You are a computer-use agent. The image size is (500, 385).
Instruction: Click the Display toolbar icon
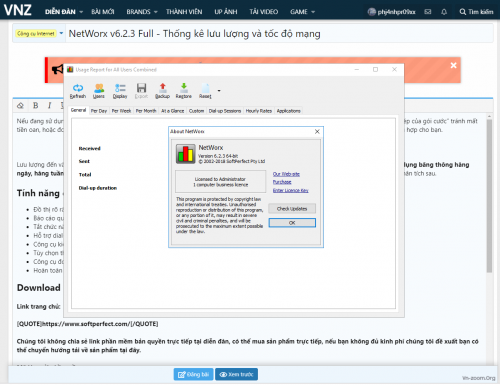point(120,91)
